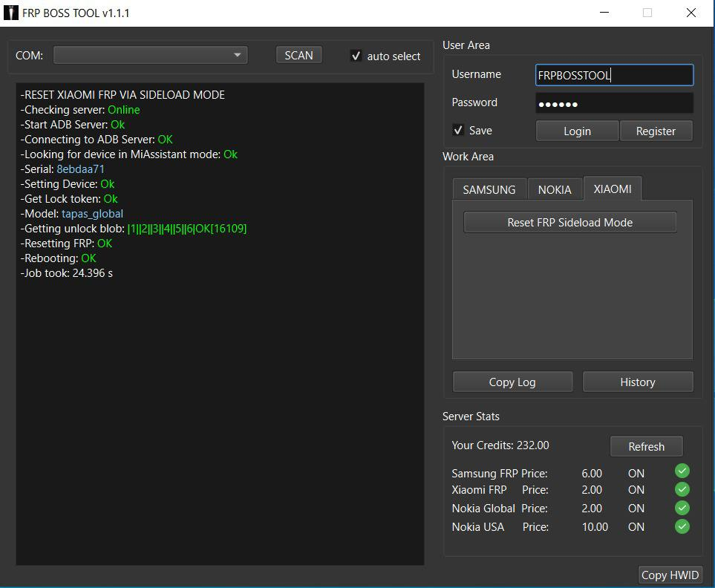Viewport: 715px width, 588px height.
Task: Close the FRP Boss Tool window
Action: 691,13
